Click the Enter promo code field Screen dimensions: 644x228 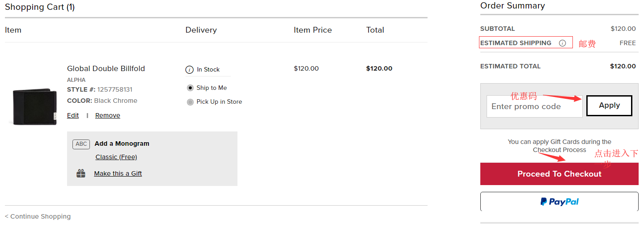coord(534,106)
